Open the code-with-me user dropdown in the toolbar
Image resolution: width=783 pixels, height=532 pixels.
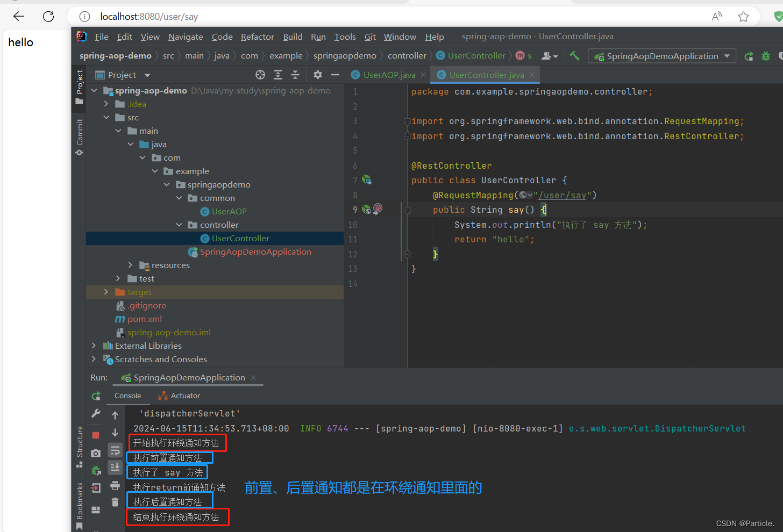click(550, 56)
